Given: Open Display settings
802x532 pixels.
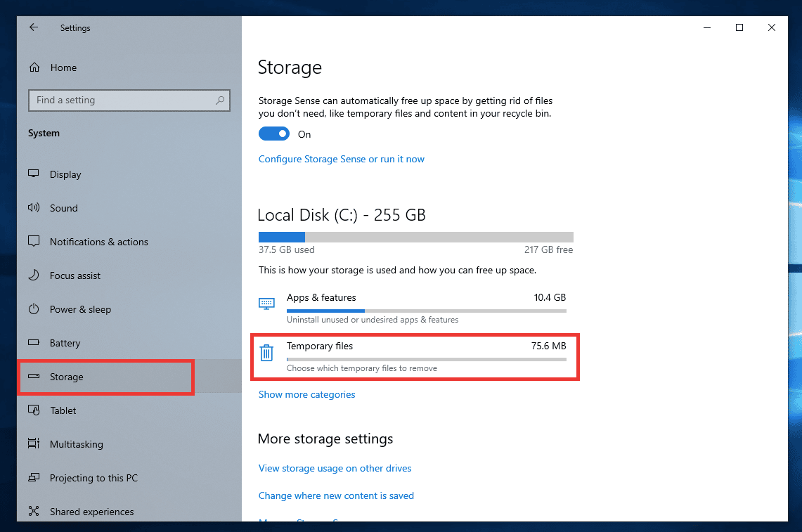Looking at the screenshot, I should [x=129, y=174].
